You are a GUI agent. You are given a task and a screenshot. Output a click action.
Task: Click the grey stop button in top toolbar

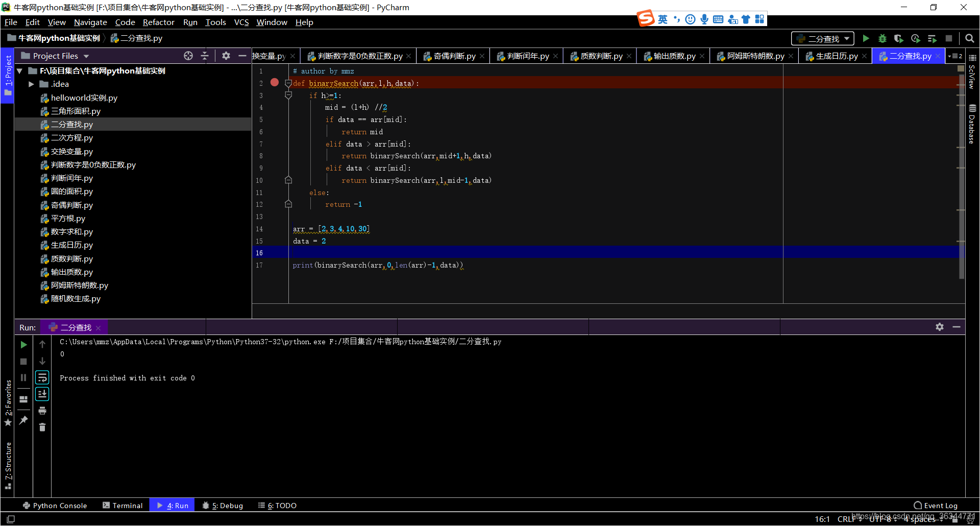pos(949,38)
